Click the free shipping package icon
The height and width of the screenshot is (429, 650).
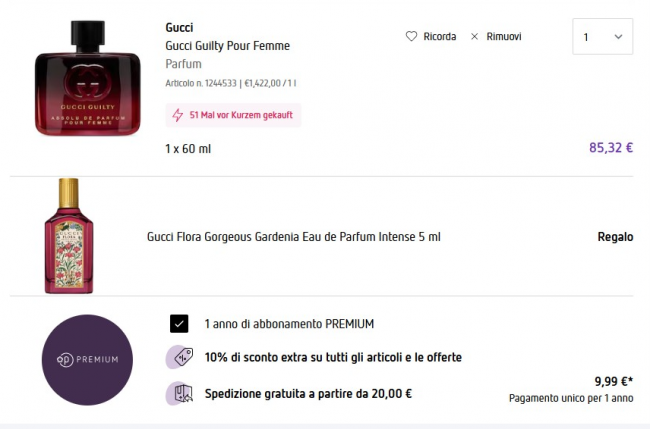point(180,393)
